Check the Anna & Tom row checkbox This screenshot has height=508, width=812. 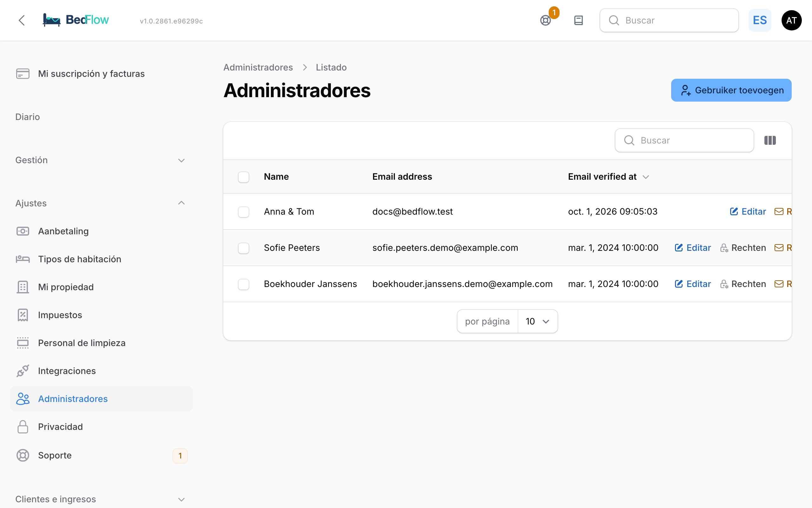pyautogui.click(x=244, y=212)
